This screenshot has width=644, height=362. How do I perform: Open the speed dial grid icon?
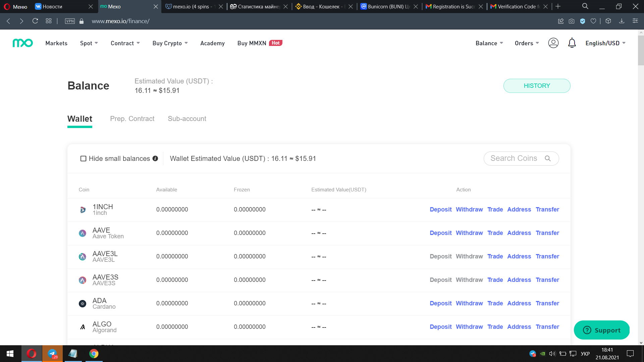tap(49, 21)
